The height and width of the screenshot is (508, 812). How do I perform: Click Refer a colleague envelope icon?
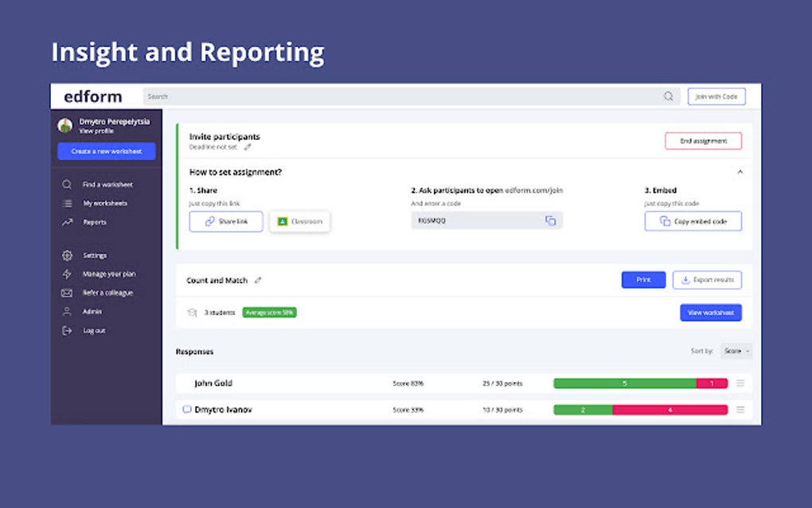[x=67, y=292]
